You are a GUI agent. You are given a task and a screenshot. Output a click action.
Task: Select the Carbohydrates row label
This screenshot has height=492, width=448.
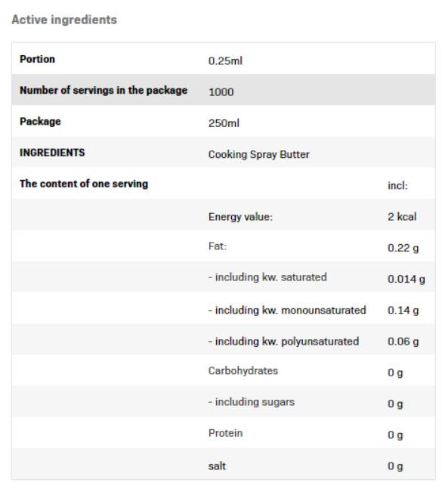[243, 370]
